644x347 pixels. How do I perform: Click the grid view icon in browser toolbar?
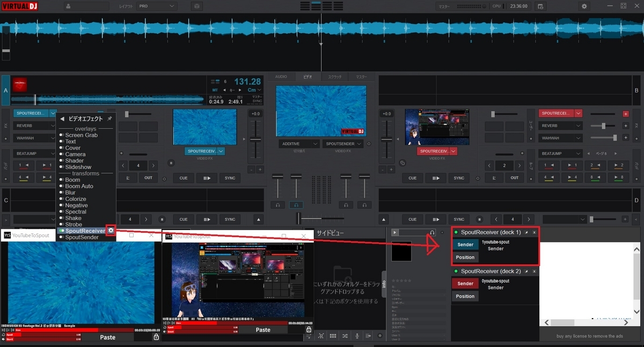click(x=333, y=336)
